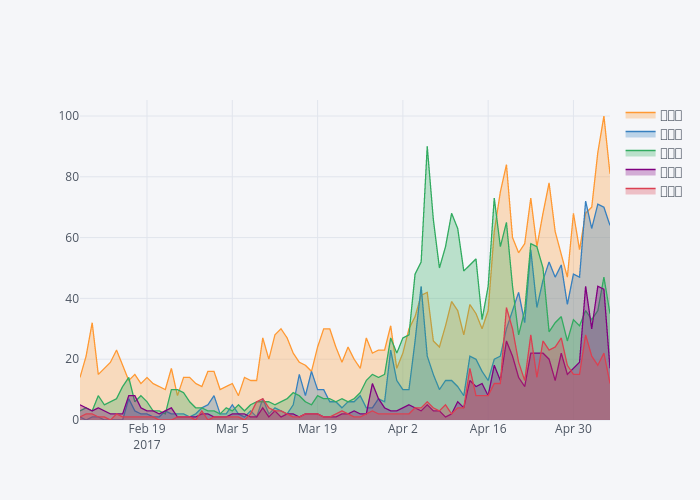Click the 2017 year label under the axis
This screenshot has width=700, height=500.
147,445
